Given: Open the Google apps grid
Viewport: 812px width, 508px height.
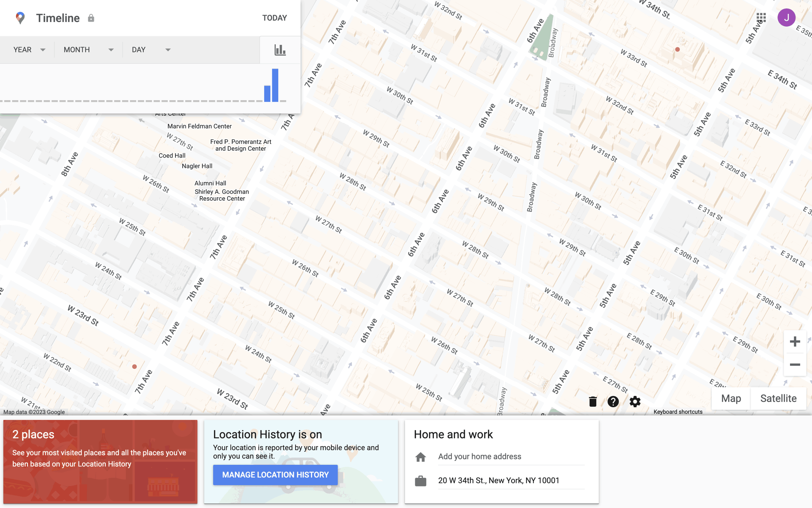Looking at the screenshot, I should 761,17.
